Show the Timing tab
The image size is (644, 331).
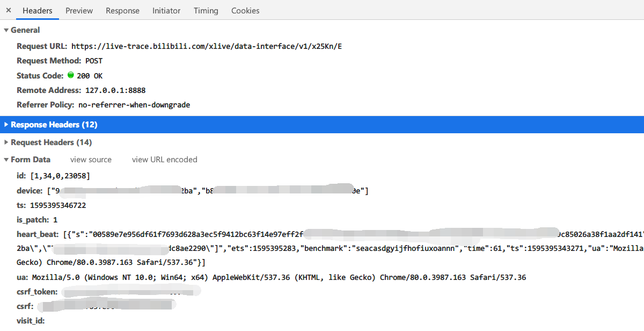(206, 11)
